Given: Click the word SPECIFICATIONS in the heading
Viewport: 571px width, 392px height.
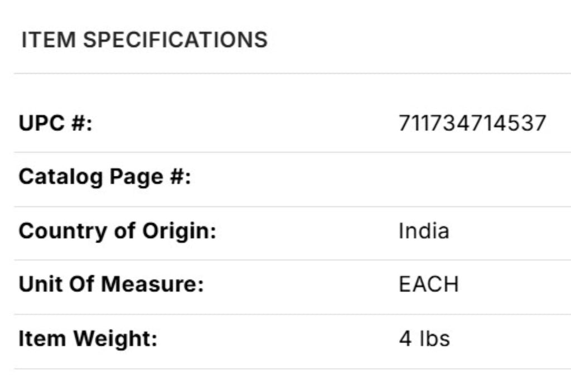Looking at the screenshot, I should point(176,40).
